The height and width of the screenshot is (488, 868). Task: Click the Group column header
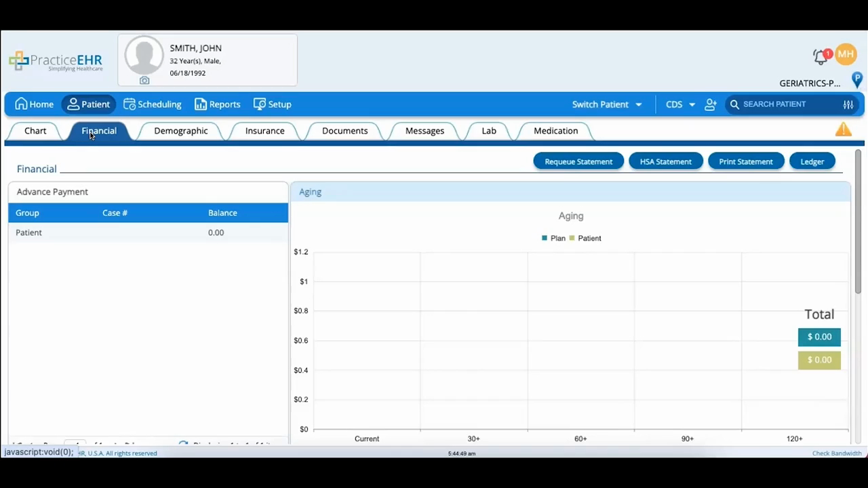pyautogui.click(x=27, y=213)
